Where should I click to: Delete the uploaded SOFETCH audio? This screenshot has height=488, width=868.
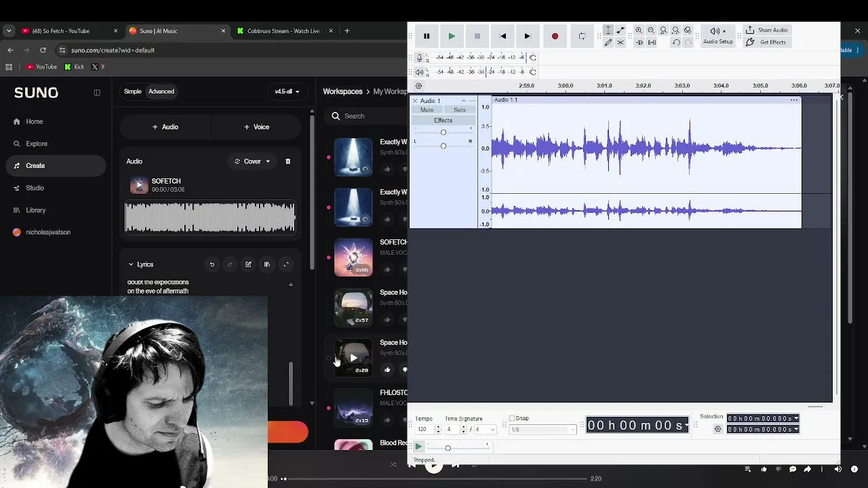[288, 161]
